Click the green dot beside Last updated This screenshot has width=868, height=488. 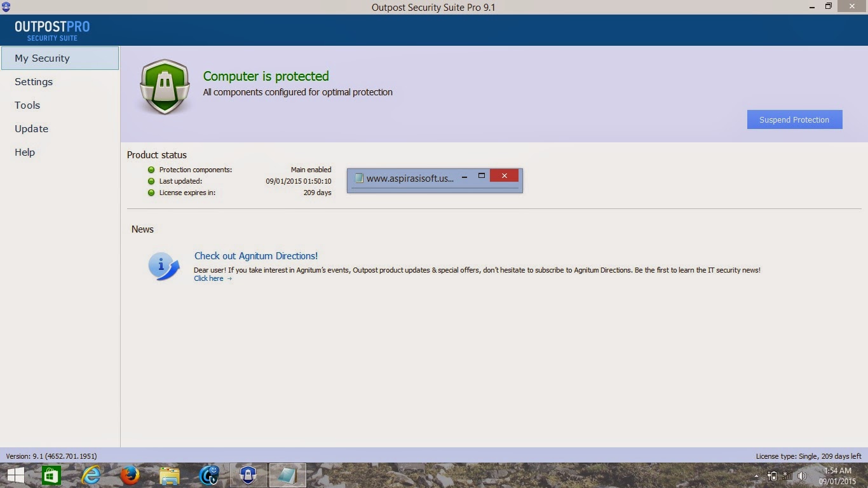point(151,181)
